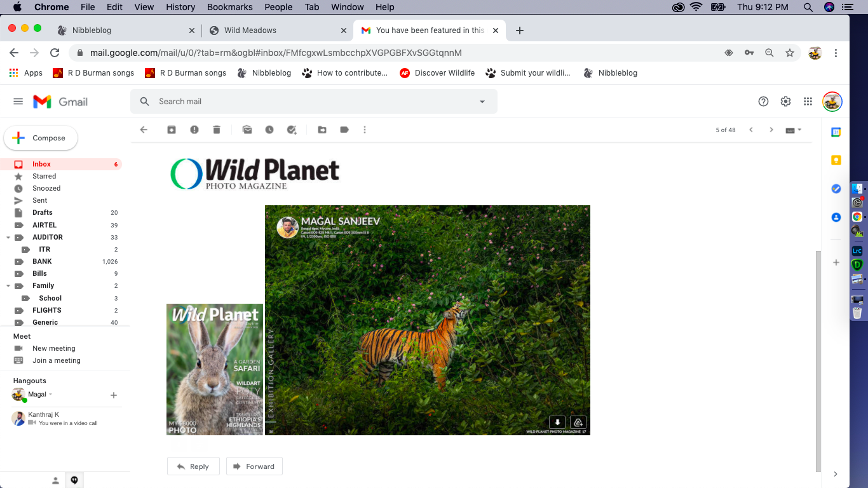Click the Forward button
The image size is (868, 488).
pos(254,466)
